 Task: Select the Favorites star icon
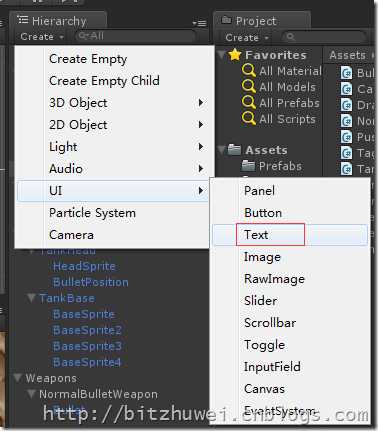click(x=235, y=55)
